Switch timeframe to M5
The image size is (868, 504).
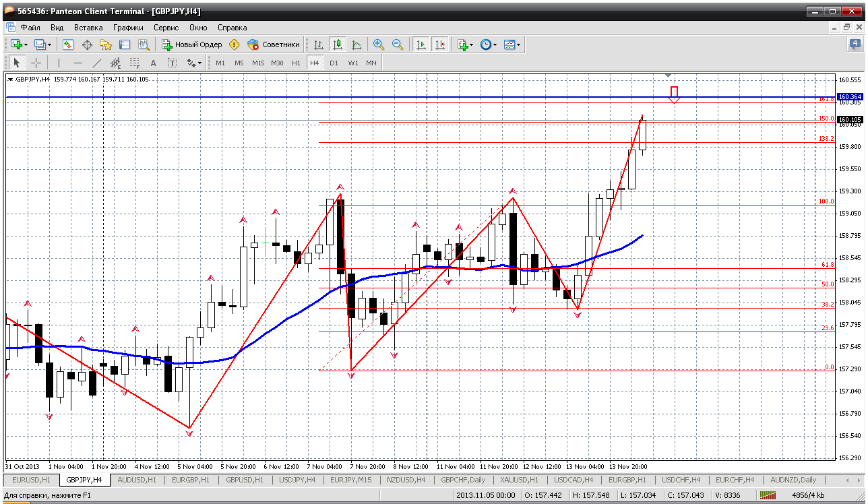(239, 63)
